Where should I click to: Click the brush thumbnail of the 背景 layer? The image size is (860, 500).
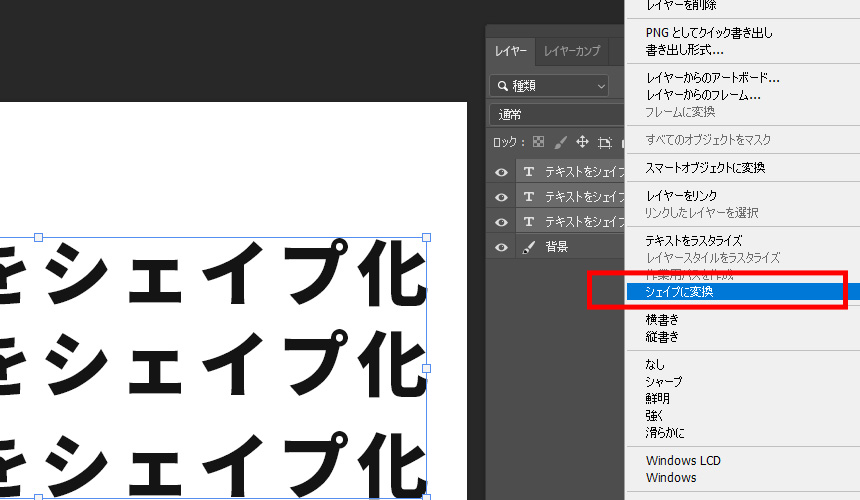[529, 246]
